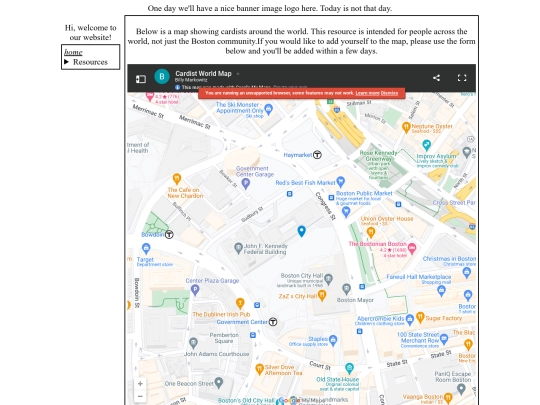
Task: Share the Cardist World Map
Action: coord(436,78)
